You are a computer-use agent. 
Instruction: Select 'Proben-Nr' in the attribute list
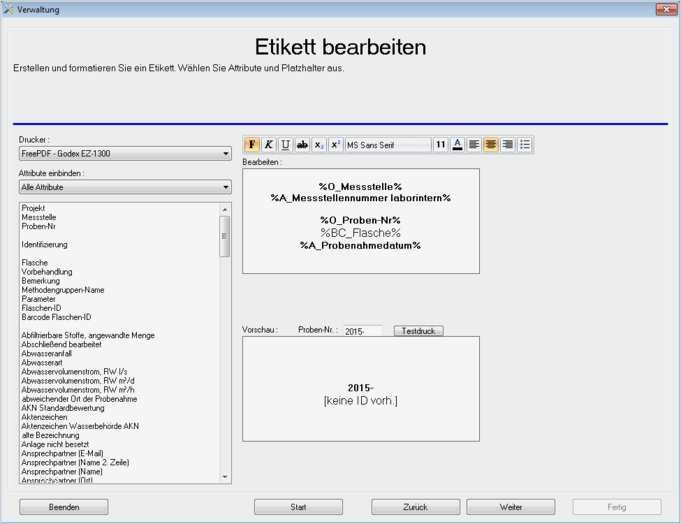(38, 227)
